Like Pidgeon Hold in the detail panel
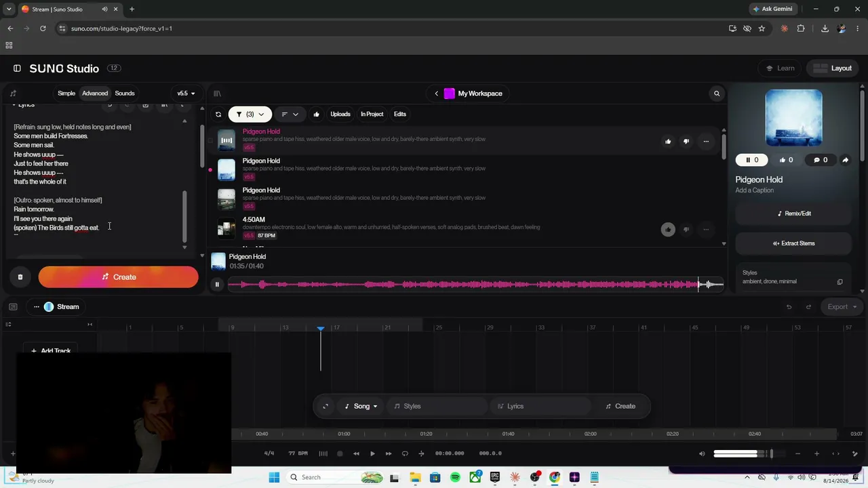Image resolution: width=868 pixels, height=488 pixels. 787,160
